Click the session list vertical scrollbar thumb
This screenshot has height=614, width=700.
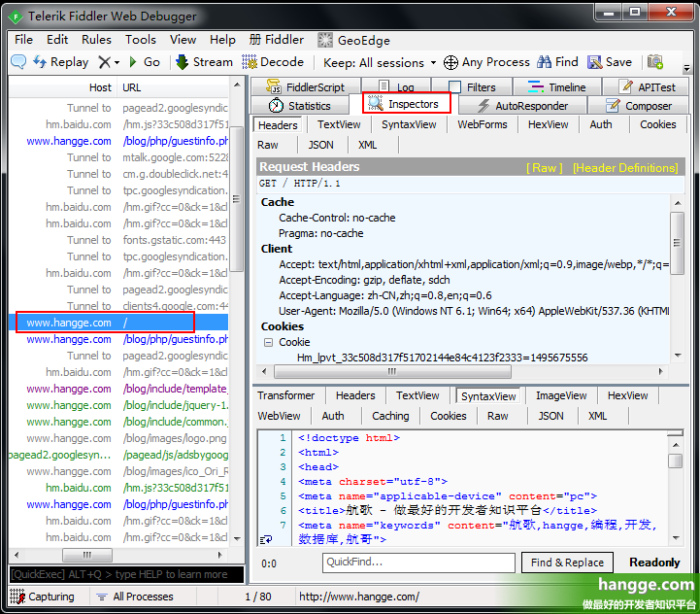point(237,198)
